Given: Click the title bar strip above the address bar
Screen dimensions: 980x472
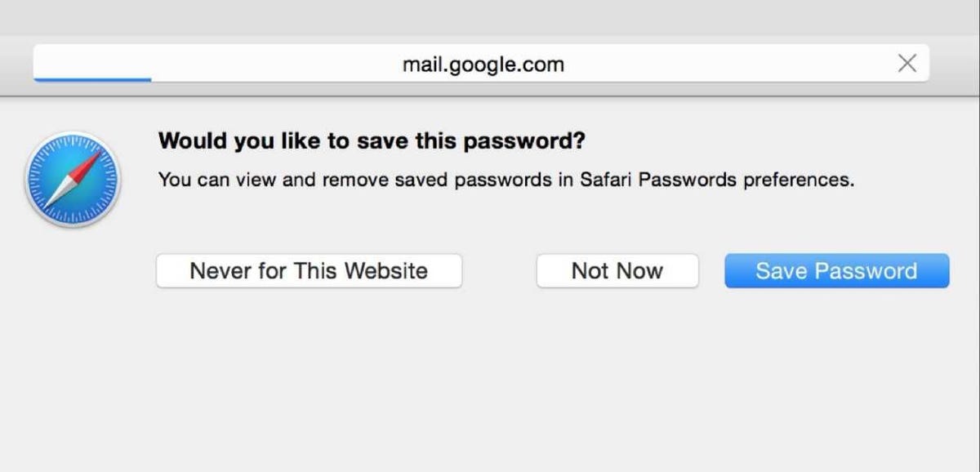Looking at the screenshot, I should [490, 16].
